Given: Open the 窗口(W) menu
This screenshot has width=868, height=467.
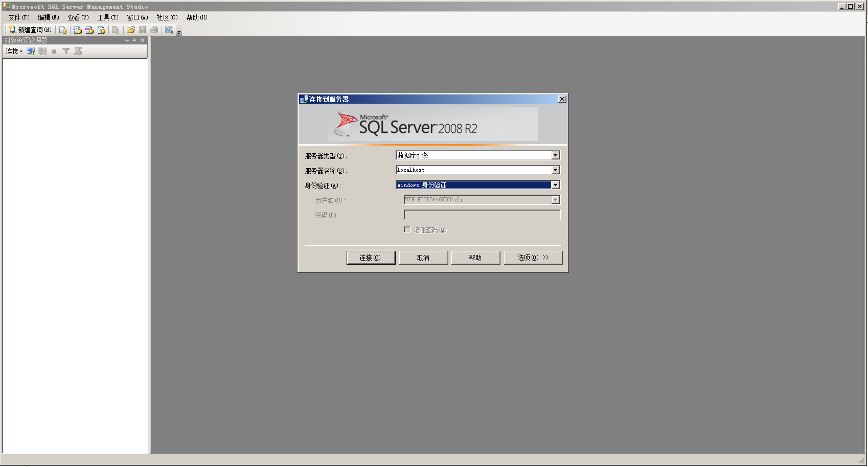Looking at the screenshot, I should [x=138, y=17].
